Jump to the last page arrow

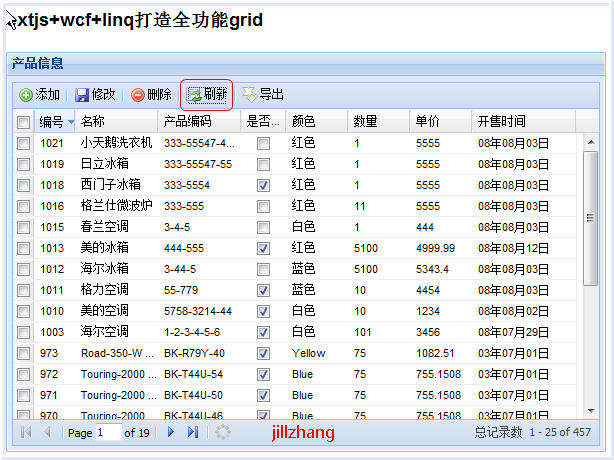click(193, 432)
